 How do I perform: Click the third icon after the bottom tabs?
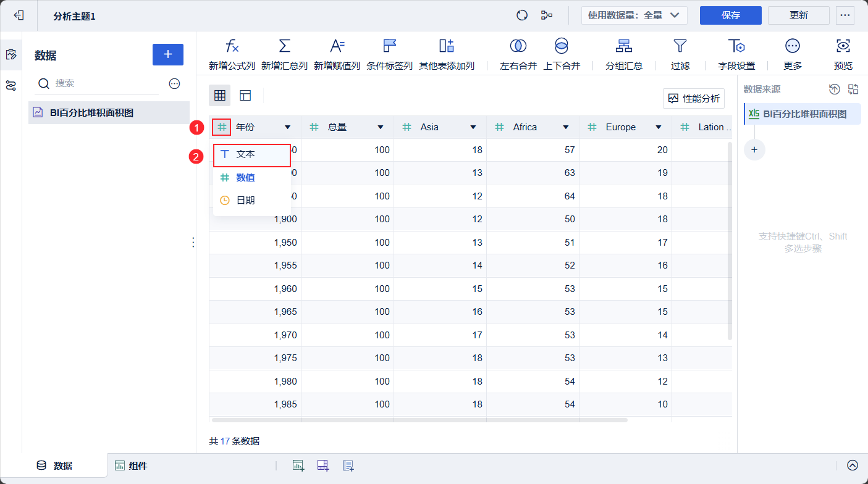pyautogui.click(x=348, y=465)
